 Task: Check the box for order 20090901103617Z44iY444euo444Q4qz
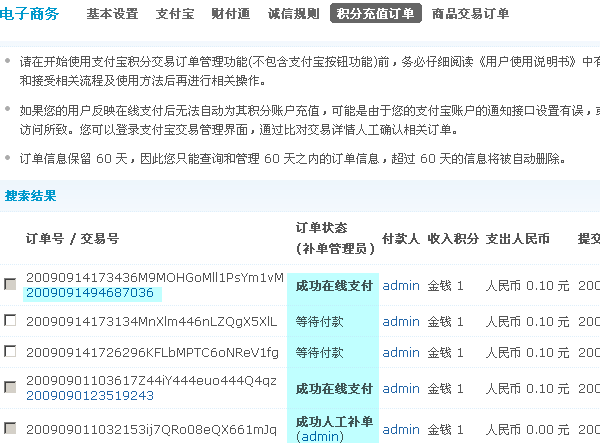[10, 388]
